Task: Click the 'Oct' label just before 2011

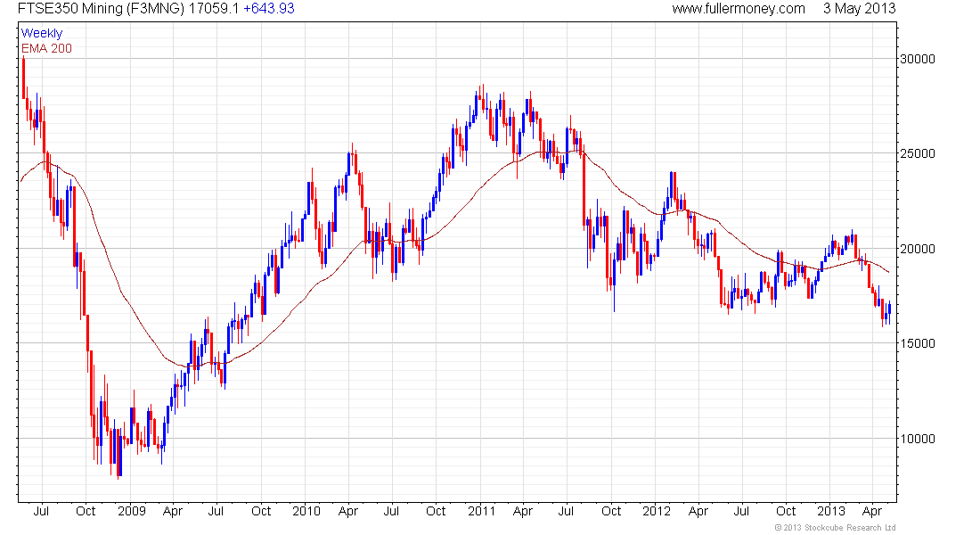Action: [436, 511]
